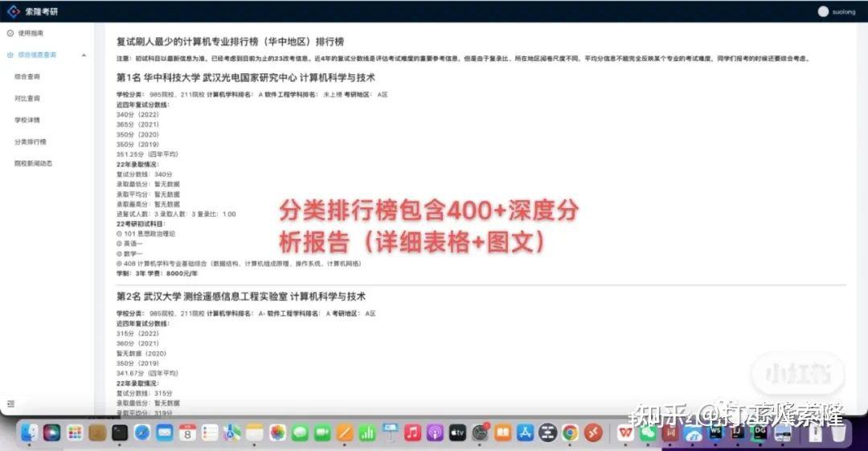Open WeChat from the dock
This screenshot has height=451, width=868.
point(648,433)
